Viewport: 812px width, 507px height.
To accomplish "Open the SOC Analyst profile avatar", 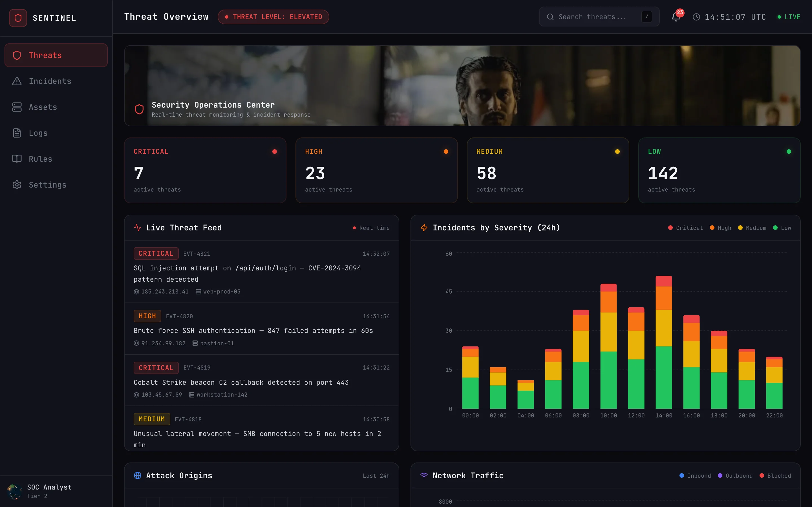I will [x=14, y=491].
